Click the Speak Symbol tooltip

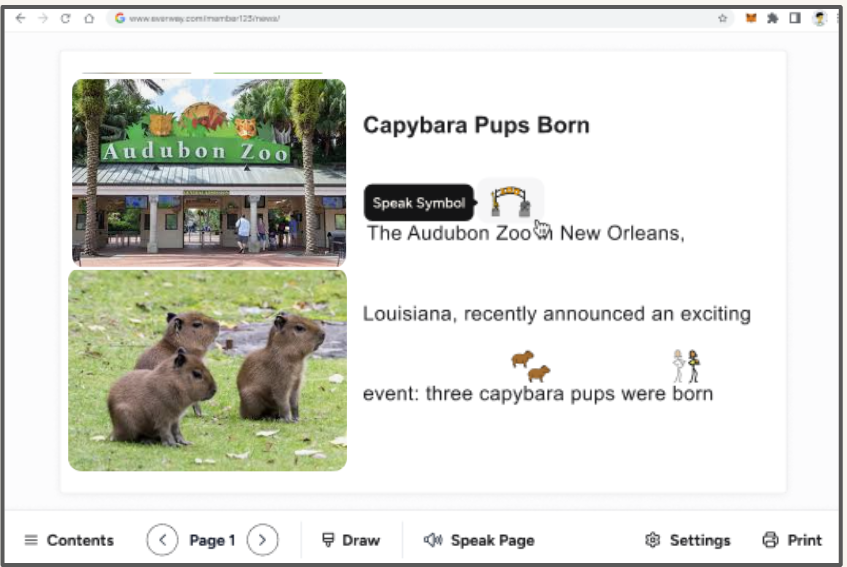click(x=419, y=203)
